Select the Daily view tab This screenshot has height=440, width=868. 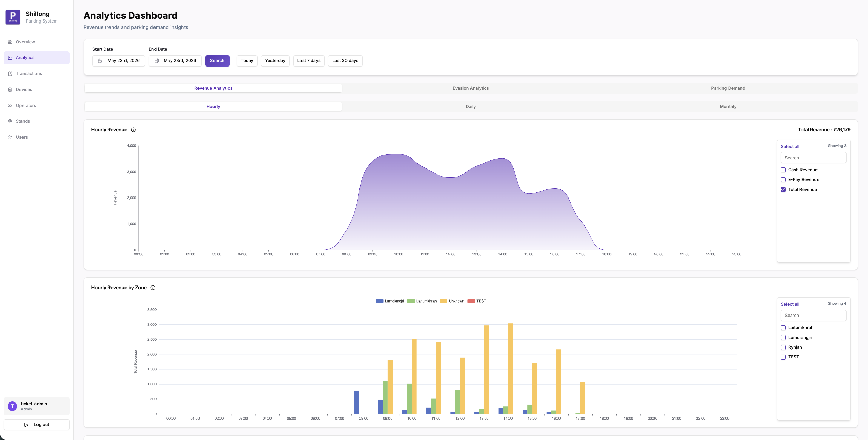[470, 106]
